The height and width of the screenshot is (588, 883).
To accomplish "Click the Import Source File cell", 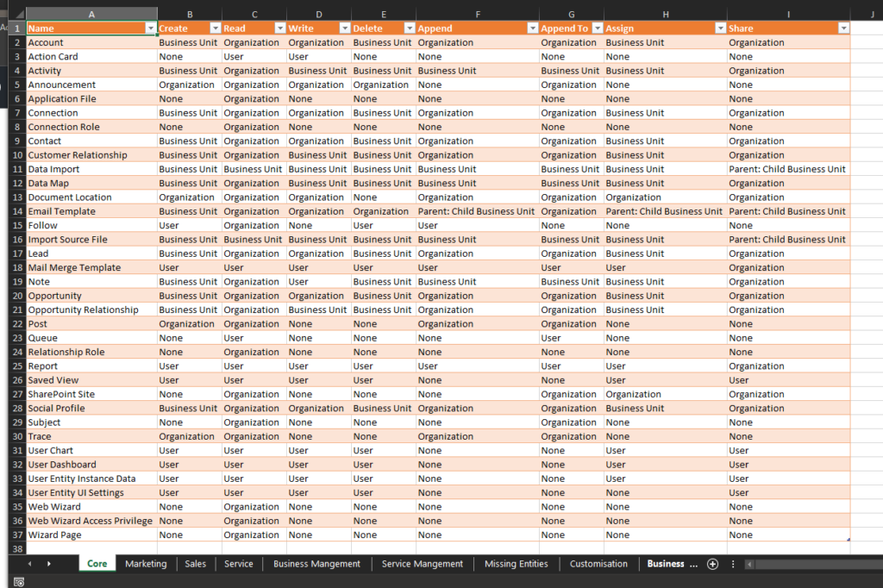I will pyautogui.click(x=91, y=240).
